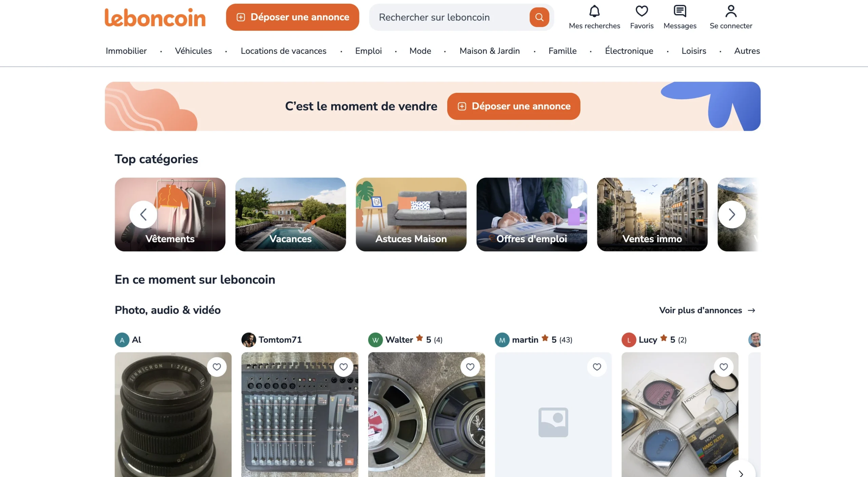Favorite the Summicron lens listing heart
Image resolution: width=868 pixels, height=477 pixels.
point(217,367)
